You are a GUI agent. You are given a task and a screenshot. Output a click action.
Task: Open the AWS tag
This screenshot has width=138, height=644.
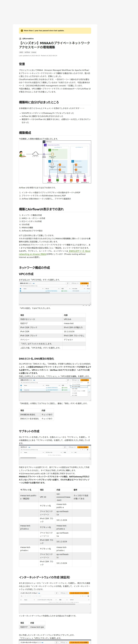21,52
